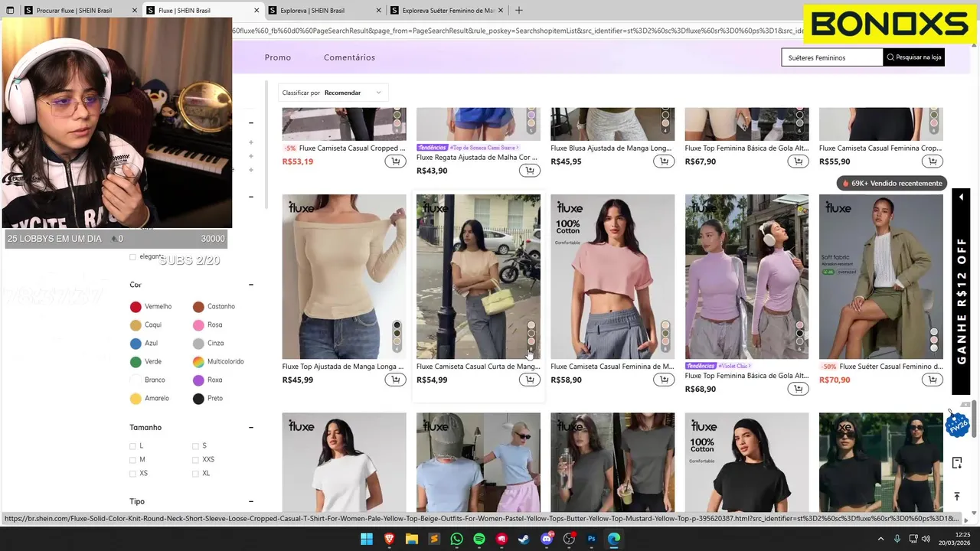Open the notes clipboard icon on right edge
Viewport: 980px width, 551px height.
pyautogui.click(x=957, y=462)
